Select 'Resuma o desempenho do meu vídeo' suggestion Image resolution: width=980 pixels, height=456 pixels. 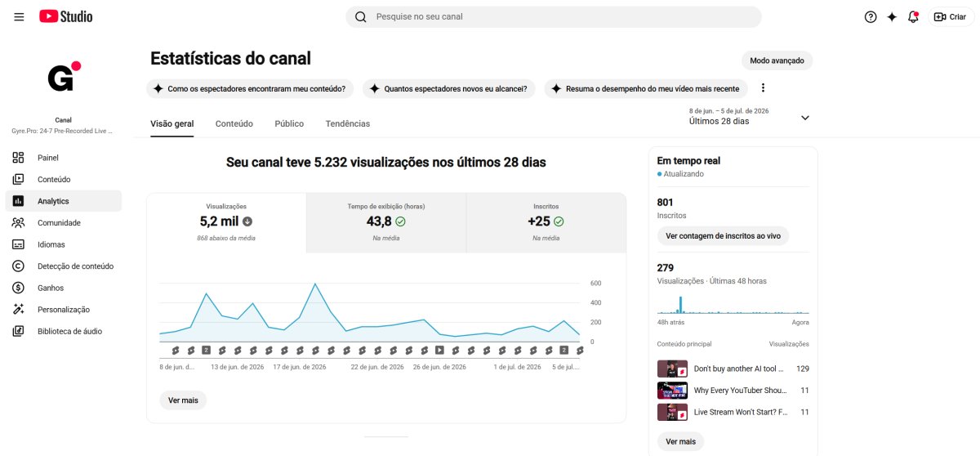tap(645, 88)
